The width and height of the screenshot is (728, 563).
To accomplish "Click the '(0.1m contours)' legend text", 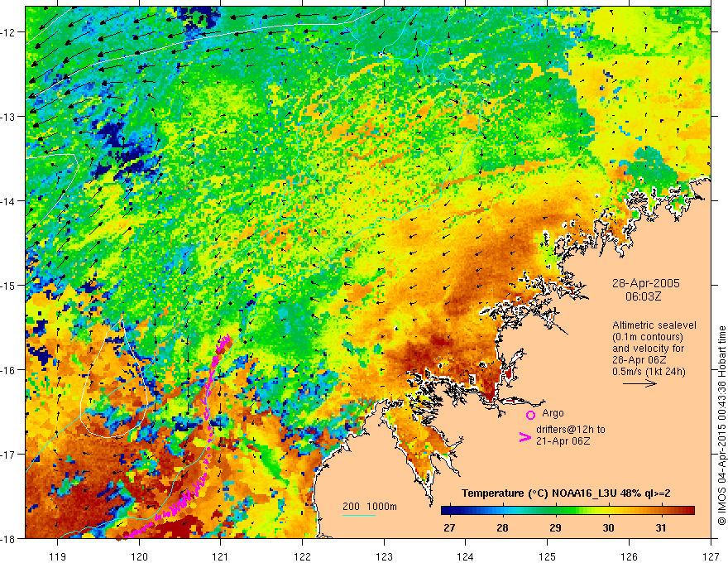I will point(648,337).
